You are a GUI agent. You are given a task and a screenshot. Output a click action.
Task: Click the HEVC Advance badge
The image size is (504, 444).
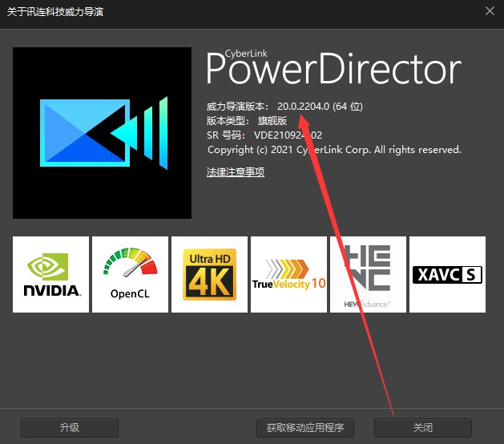click(x=368, y=274)
